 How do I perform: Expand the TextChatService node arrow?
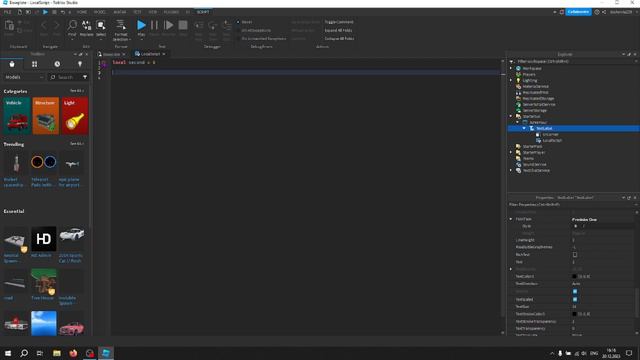coord(511,170)
